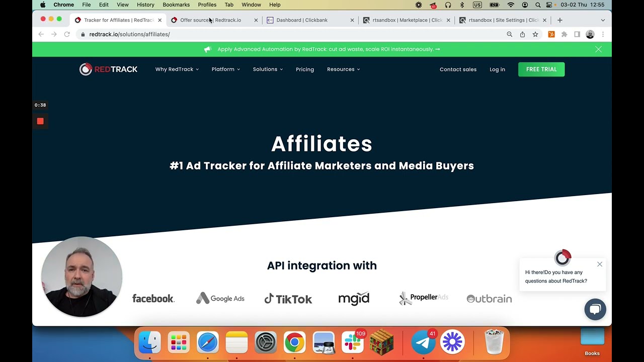Click the Chrome profile avatar
The image size is (644, 362).
[x=590, y=34]
